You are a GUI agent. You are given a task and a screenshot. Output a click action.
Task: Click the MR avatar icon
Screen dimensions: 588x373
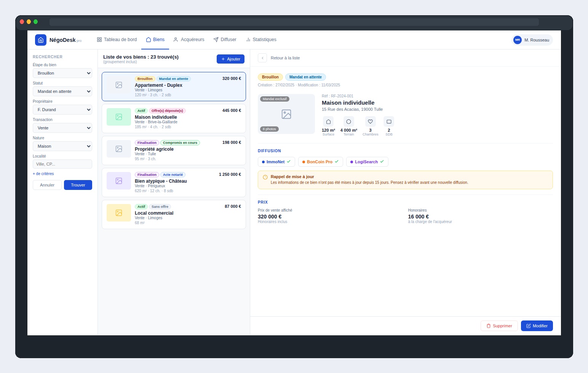pos(518,40)
